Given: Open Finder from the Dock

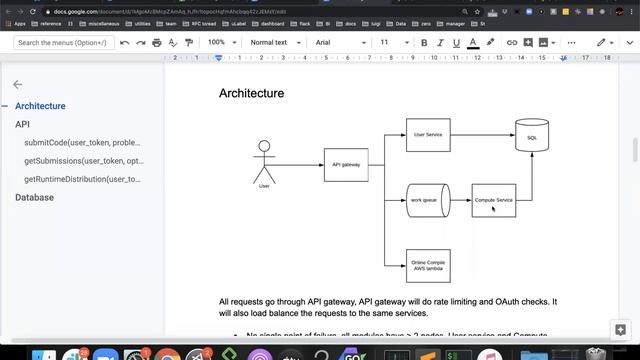Looking at the screenshot, I should point(44,356).
